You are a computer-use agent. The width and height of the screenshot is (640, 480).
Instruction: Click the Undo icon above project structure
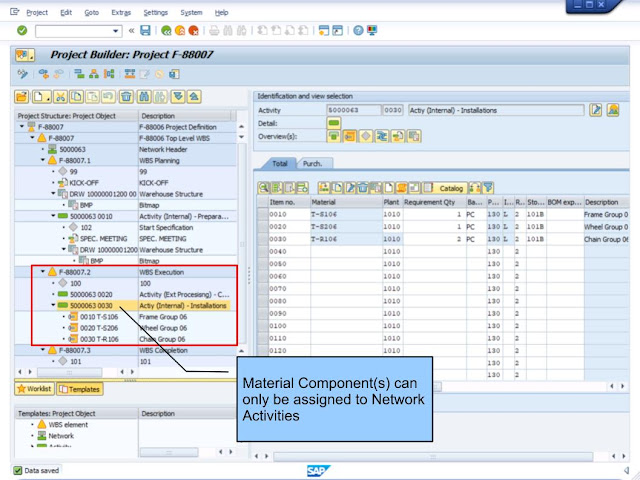click(x=108, y=97)
